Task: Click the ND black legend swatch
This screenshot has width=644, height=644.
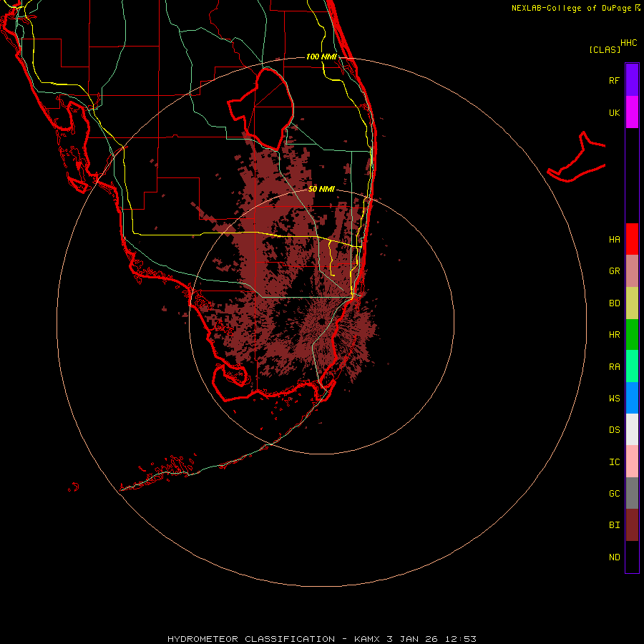Action: click(x=632, y=557)
